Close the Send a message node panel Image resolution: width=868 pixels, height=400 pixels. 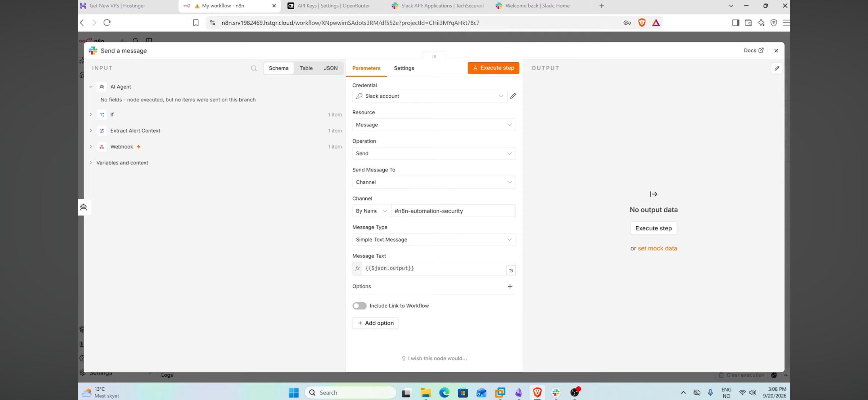pos(776,51)
